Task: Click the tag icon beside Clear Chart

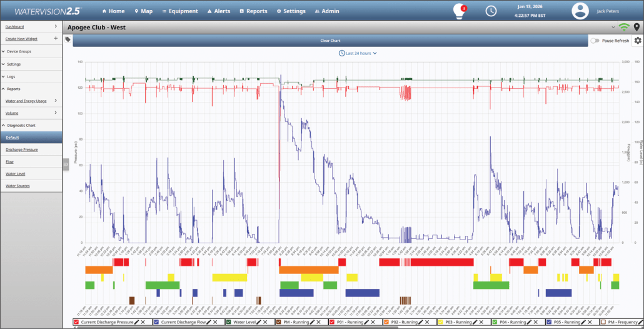Action: point(68,40)
